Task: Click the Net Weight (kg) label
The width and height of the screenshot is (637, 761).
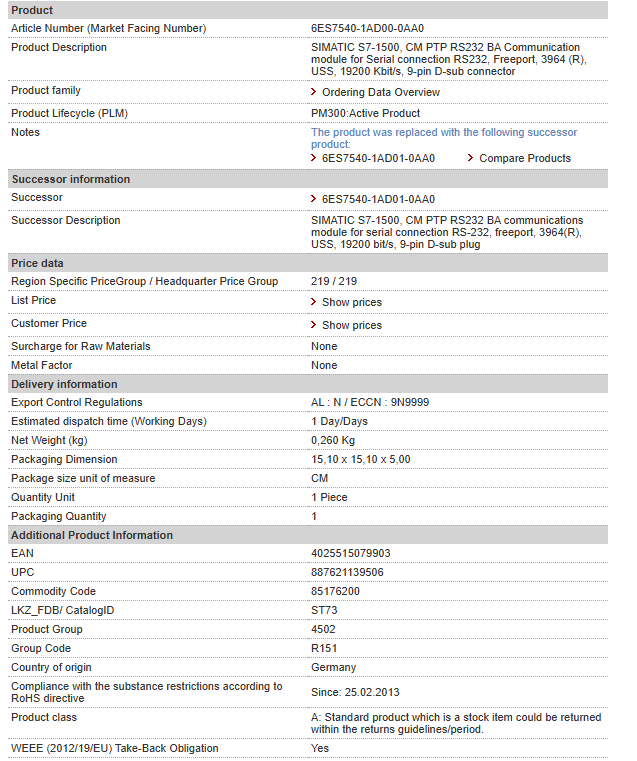Action: pyautogui.click(x=49, y=440)
